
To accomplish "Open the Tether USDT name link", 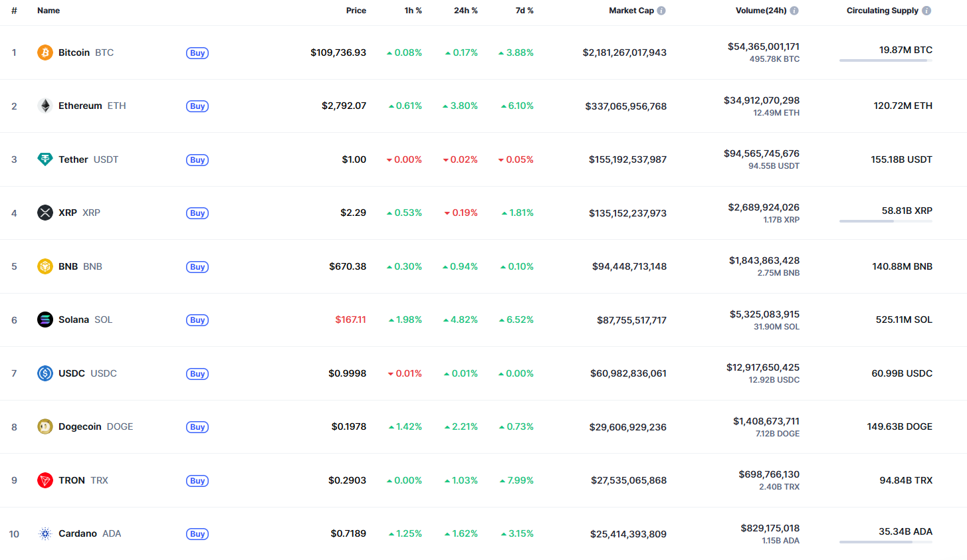I will pyautogui.click(x=88, y=159).
